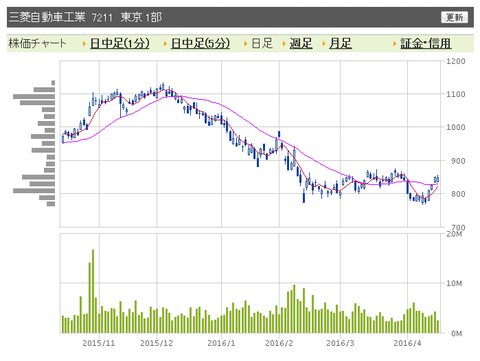Click the orange arrow before 日中足(5分)
480x361 pixels.
[165, 44]
